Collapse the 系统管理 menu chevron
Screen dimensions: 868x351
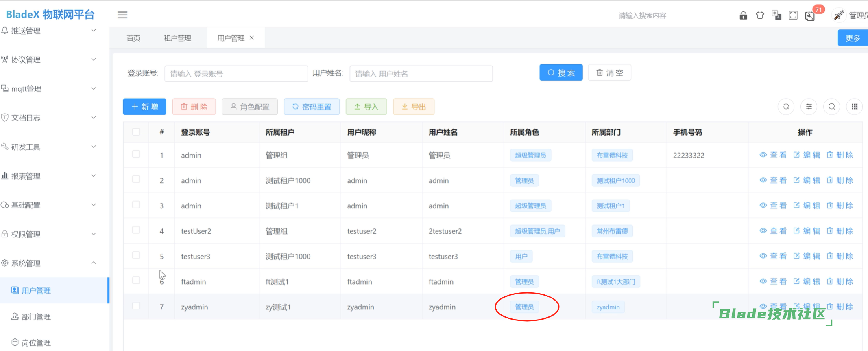click(x=94, y=263)
